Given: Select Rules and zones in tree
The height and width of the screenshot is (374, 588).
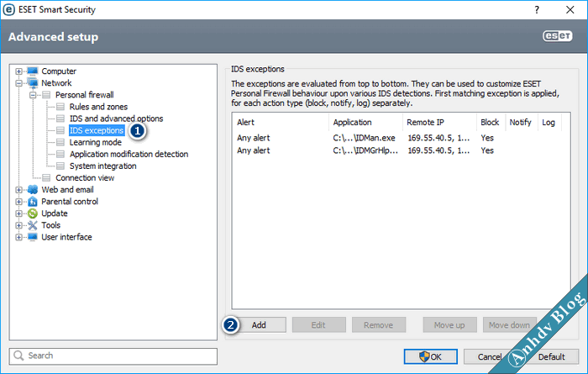Looking at the screenshot, I should 98,107.
